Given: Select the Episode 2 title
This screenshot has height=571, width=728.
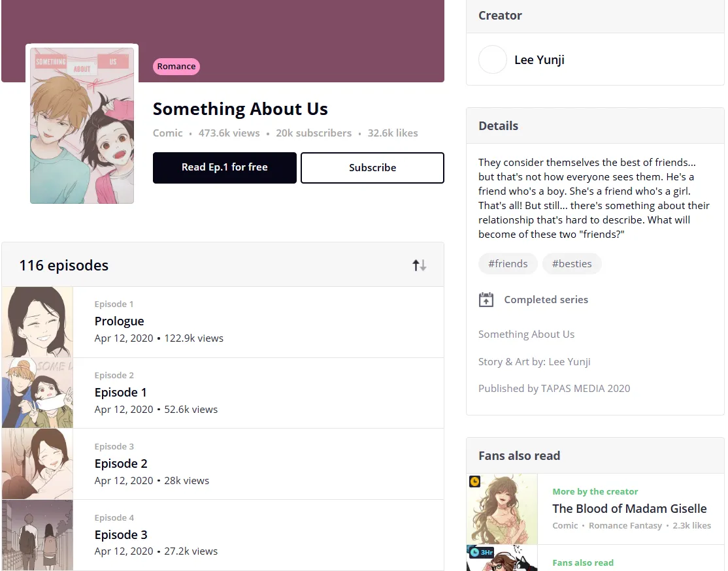Looking at the screenshot, I should 121,464.
